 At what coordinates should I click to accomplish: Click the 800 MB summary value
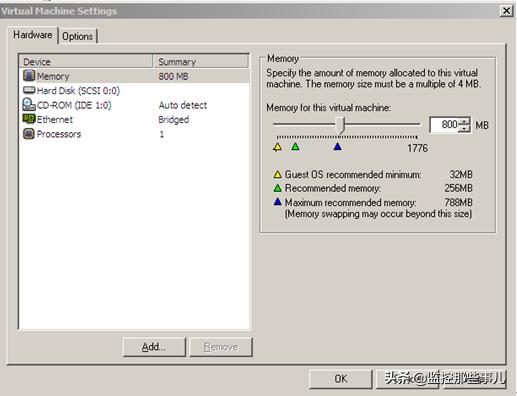(173, 76)
